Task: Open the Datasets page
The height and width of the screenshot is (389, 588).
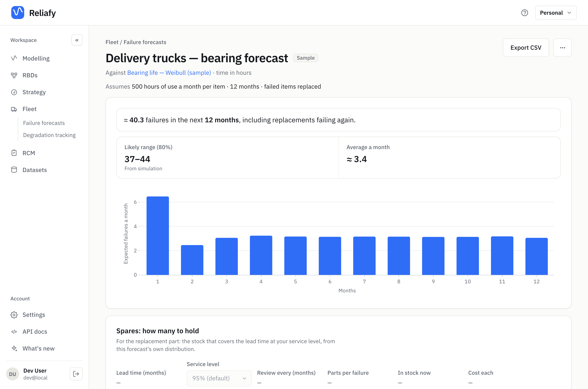Action: pyautogui.click(x=35, y=170)
